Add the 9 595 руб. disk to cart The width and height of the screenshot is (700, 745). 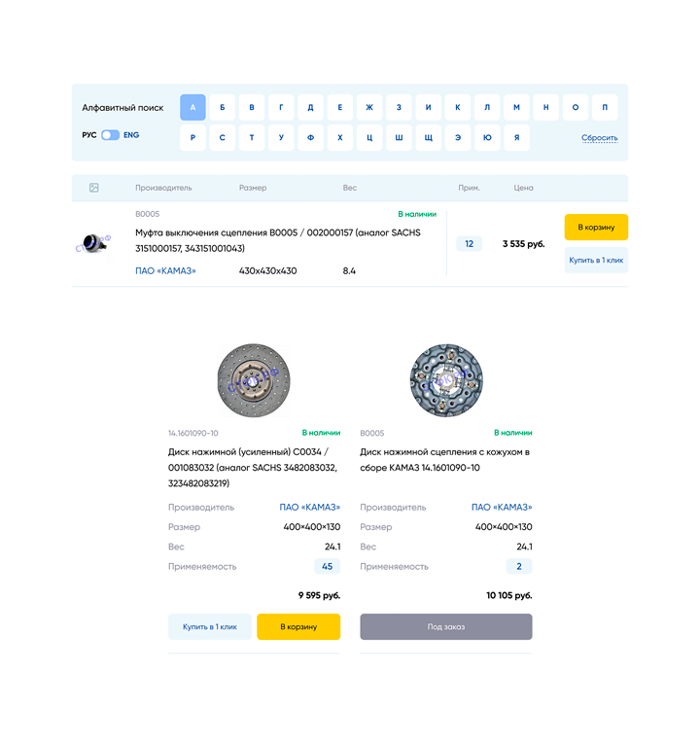tap(298, 626)
